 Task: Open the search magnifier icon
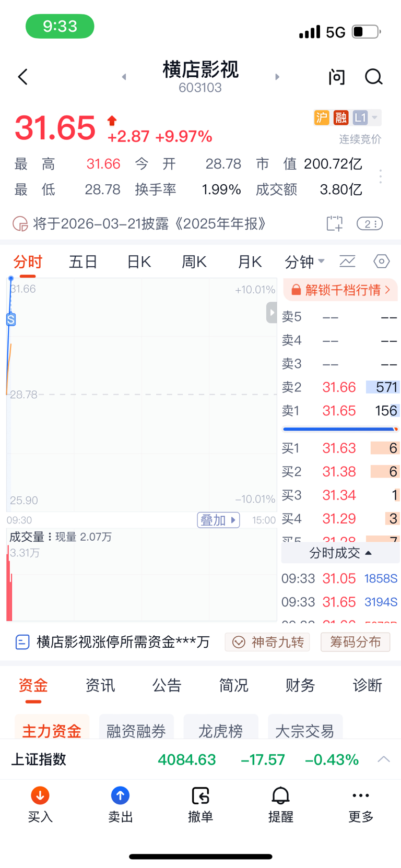pos(373,77)
